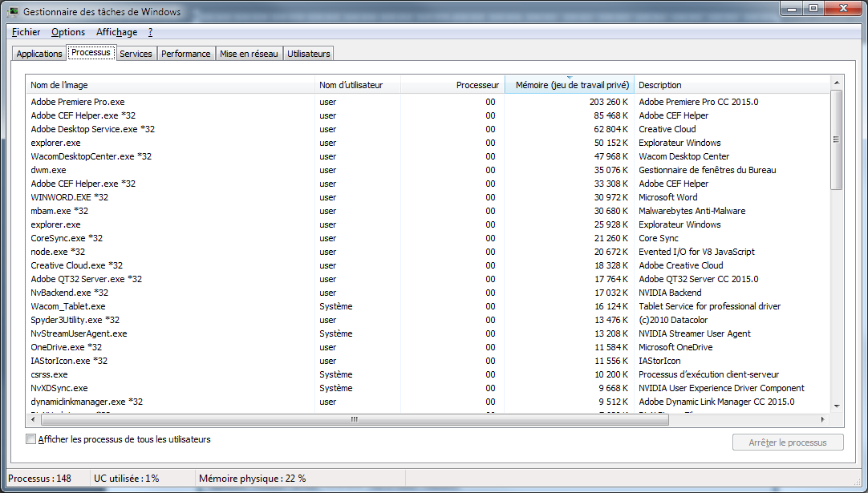Switch to the Mise en réseau tab
Screen dimensions: 868x493
tap(249, 54)
